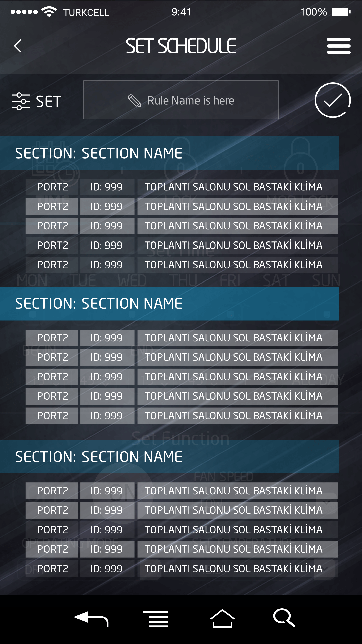Collapse the first SECTION NAME header
Viewport: 362px width, 644px height.
pos(169,153)
